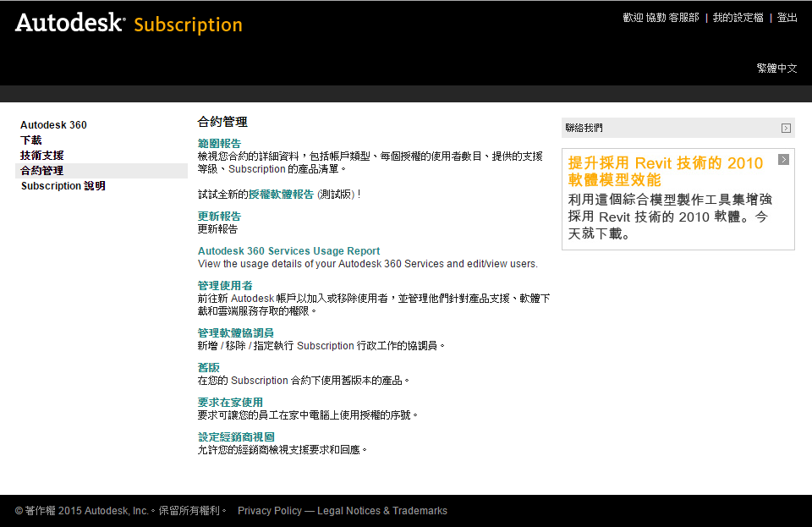Open 技術支援 in the sidebar
The width and height of the screenshot is (812, 527).
coord(42,156)
